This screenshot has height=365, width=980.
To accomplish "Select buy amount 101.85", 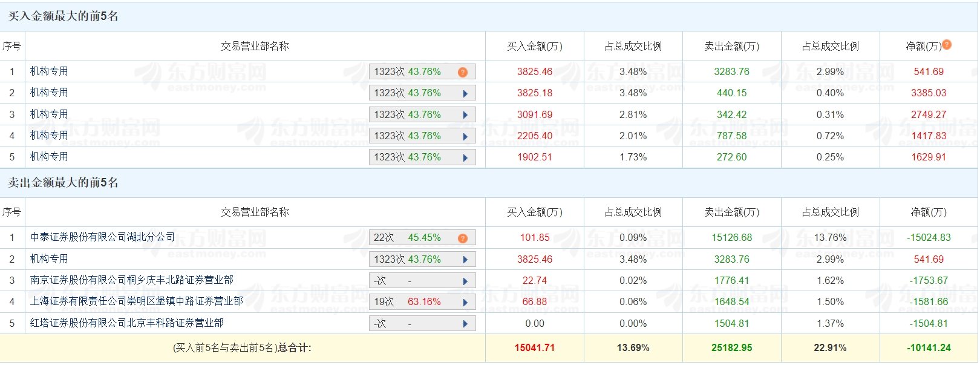I will tap(535, 237).
